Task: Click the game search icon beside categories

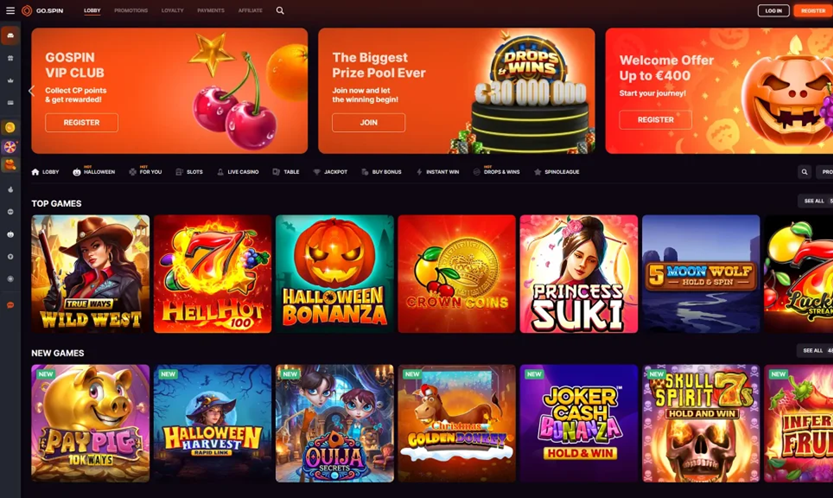Action: (804, 172)
